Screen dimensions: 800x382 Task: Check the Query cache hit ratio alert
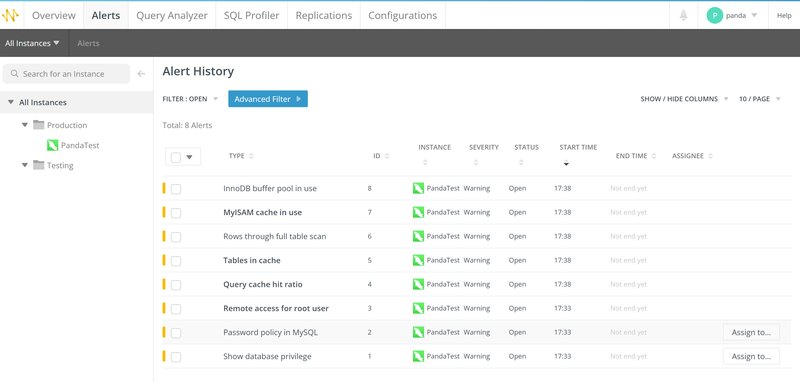tap(176, 285)
